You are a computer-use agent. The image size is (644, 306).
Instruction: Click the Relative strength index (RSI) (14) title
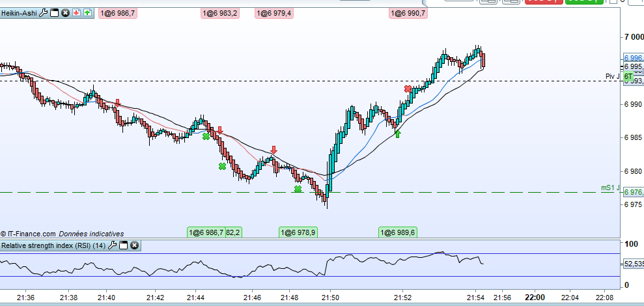[x=53, y=245]
